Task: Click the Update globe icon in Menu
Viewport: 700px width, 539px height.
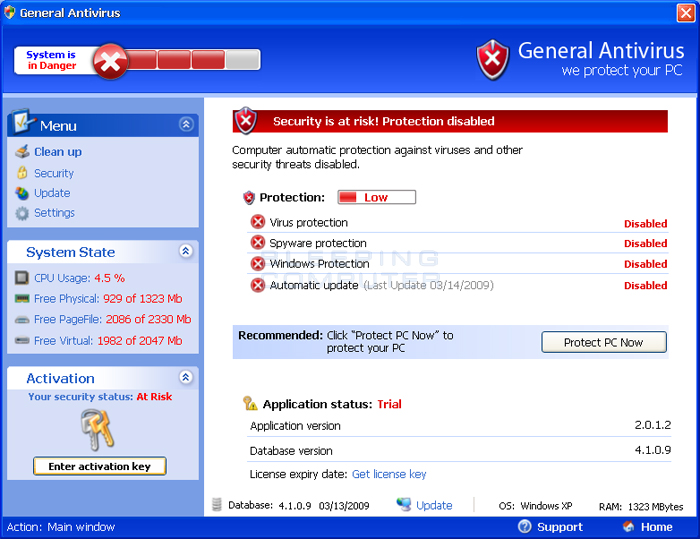Action: pos(22,193)
